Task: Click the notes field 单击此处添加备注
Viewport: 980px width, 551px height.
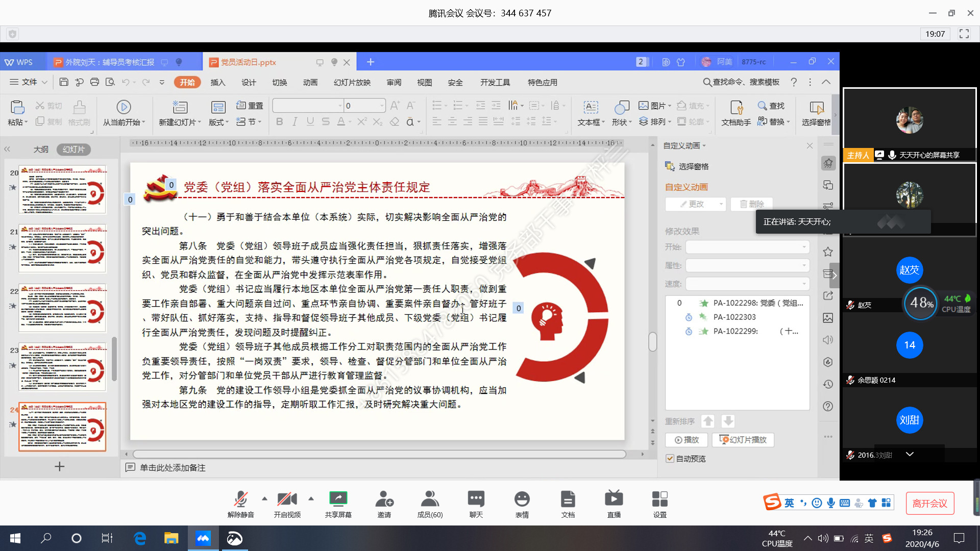Action: pos(173,468)
